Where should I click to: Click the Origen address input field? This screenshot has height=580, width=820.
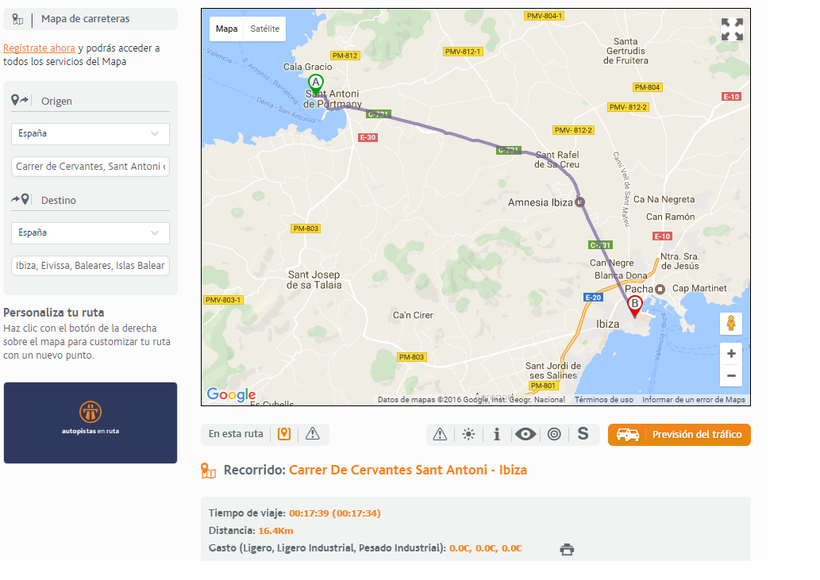(90, 166)
